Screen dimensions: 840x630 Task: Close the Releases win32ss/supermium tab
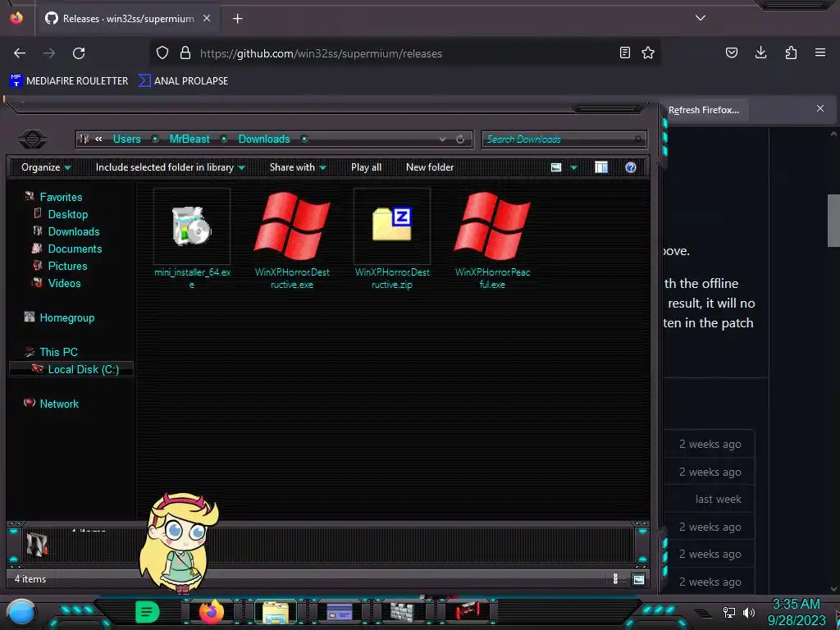coord(207,18)
